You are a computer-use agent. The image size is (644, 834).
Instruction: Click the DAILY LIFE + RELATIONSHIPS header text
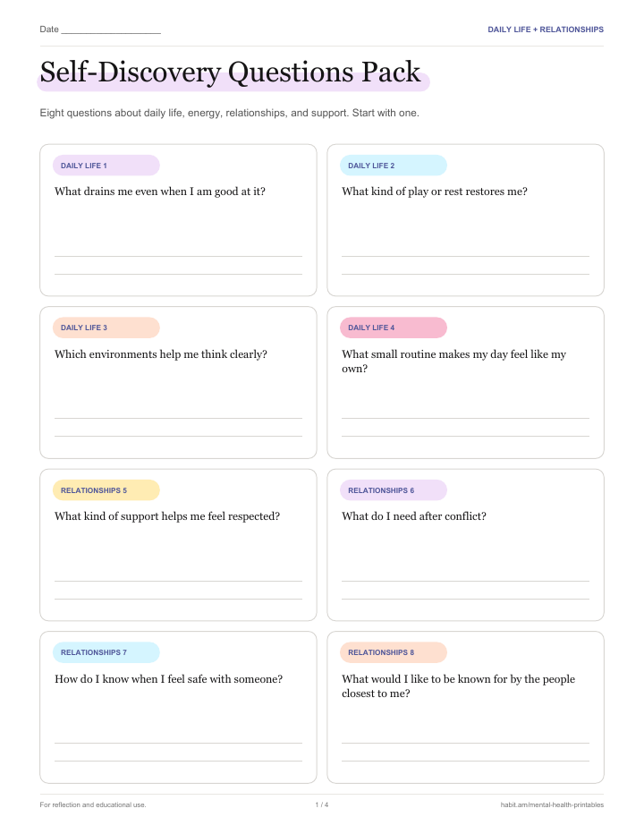pyautogui.click(x=546, y=30)
